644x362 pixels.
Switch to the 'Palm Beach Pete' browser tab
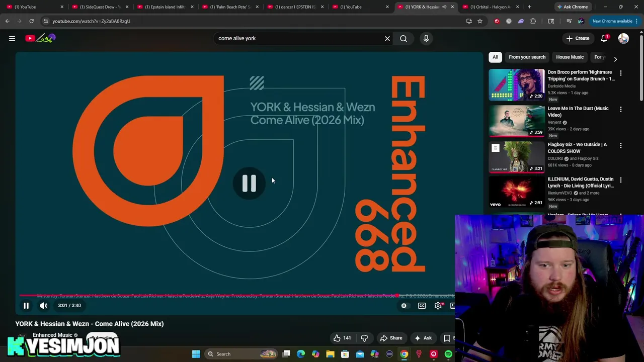(229, 7)
